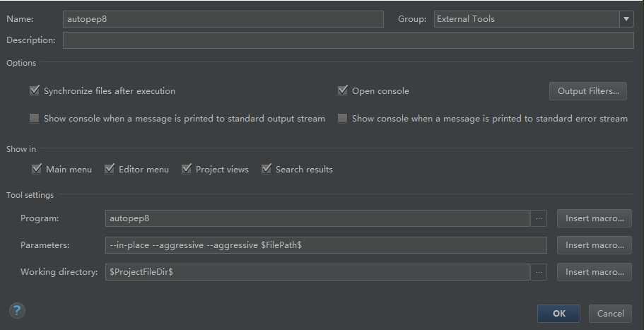Screen dimensions: 644x330
Task: Click into the empty Description field
Action: [349, 40]
